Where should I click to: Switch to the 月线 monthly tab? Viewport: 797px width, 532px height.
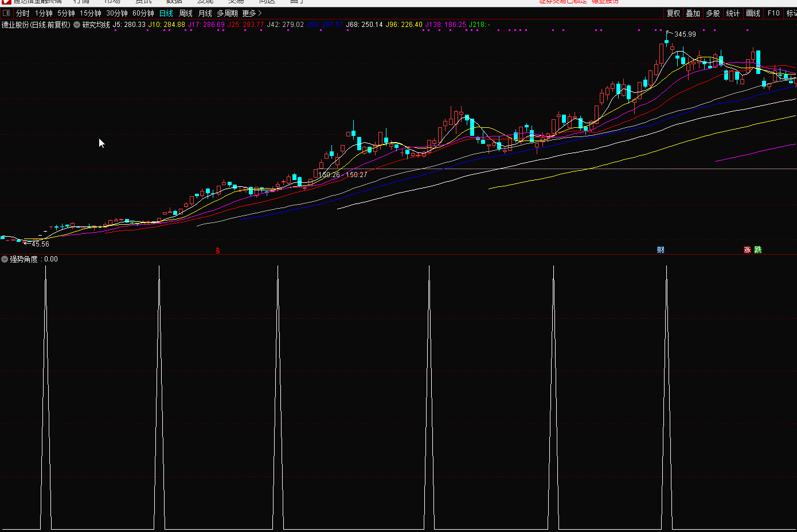coord(205,13)
